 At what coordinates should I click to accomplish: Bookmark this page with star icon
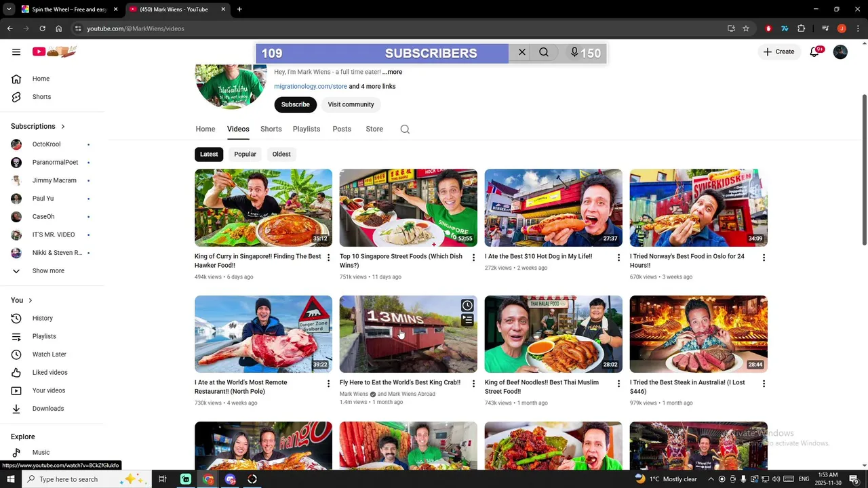(746, 28)
